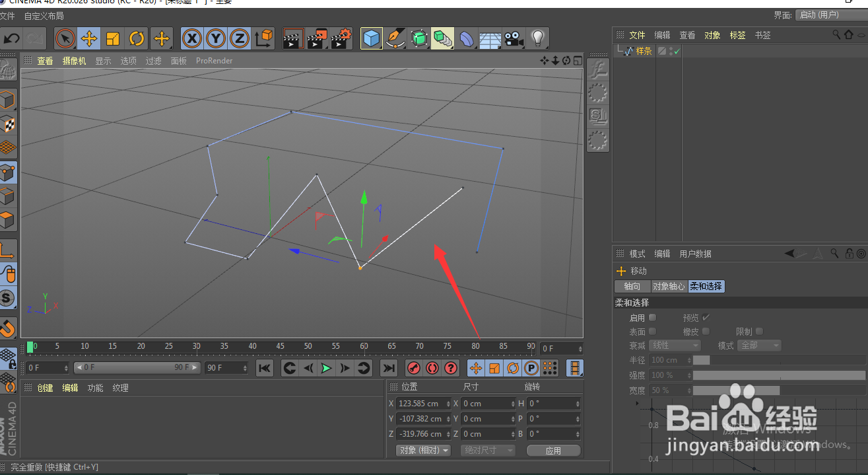Click the coordinate system icon

pos(263,39)
